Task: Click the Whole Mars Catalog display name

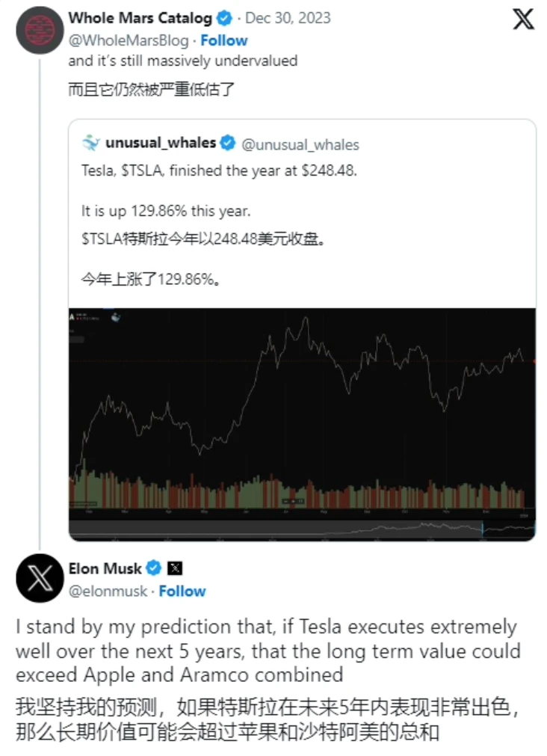Action: pos(140,18)
